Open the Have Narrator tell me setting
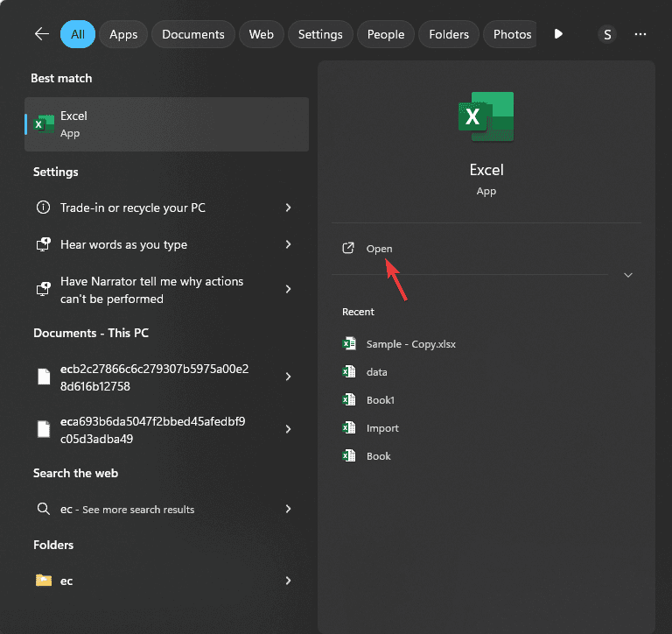The height and width of the screenshot is (634, 672). [x=151, y=290]
